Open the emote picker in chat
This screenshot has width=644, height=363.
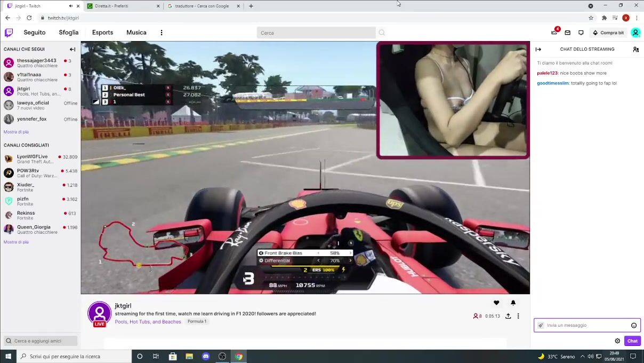634,325
